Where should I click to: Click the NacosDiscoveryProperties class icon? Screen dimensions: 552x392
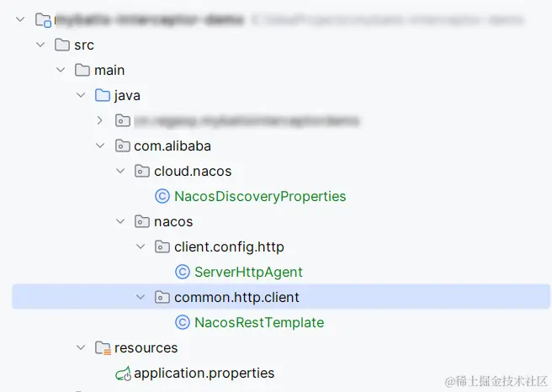tap(162, 197)
